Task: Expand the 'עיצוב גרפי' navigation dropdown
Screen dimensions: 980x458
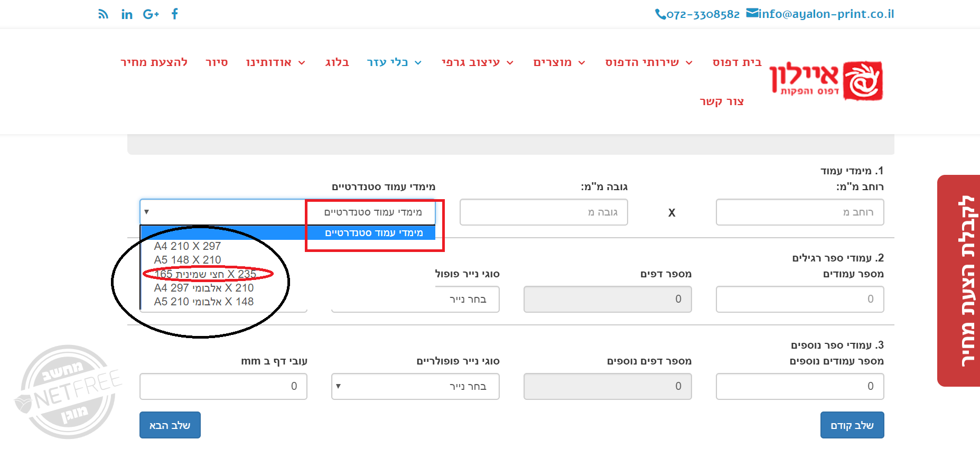Action: point(478,62)
